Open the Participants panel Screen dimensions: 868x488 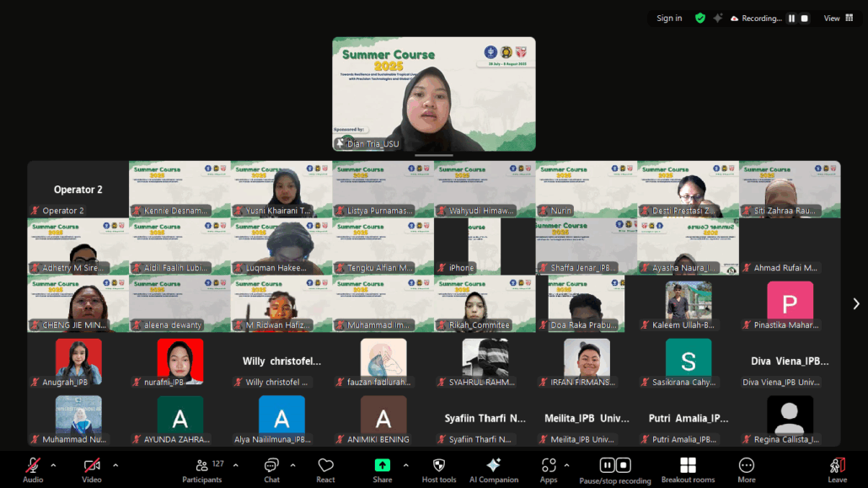[201, 466]
